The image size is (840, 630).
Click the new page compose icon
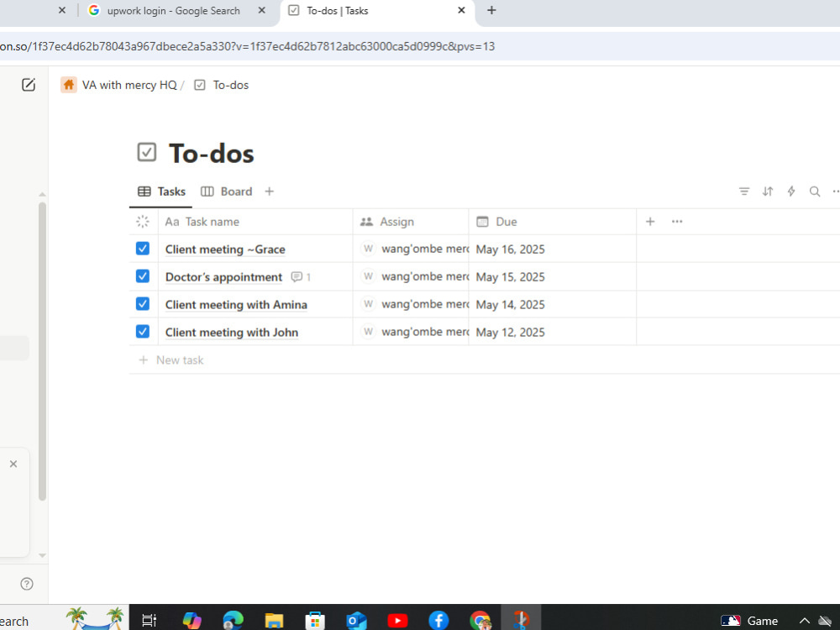coord(29,85)
